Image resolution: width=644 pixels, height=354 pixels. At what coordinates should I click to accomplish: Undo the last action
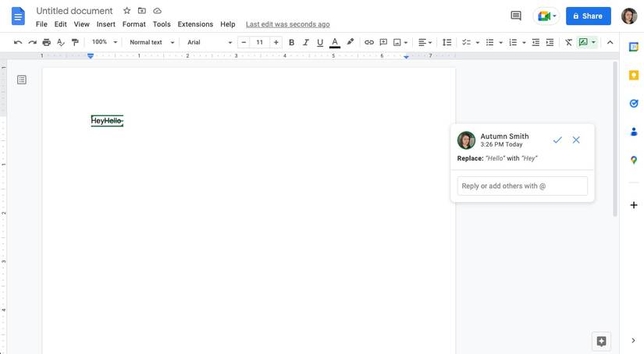coord(18,42)
